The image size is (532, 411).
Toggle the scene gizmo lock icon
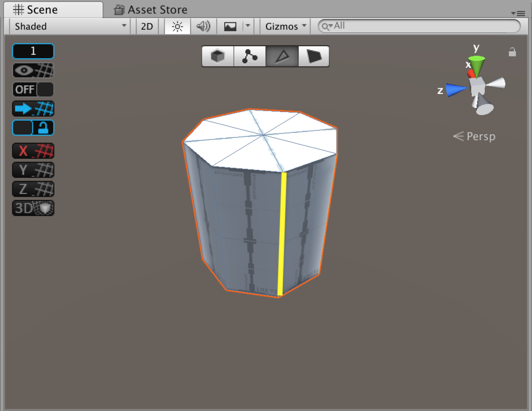click(x=512, y=52)
